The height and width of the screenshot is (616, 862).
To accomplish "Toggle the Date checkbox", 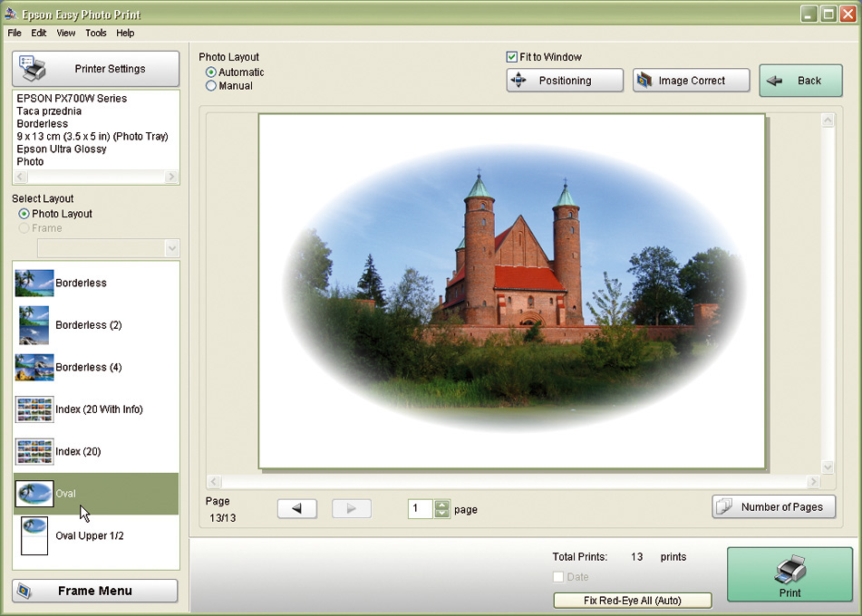I will point(558,577).
